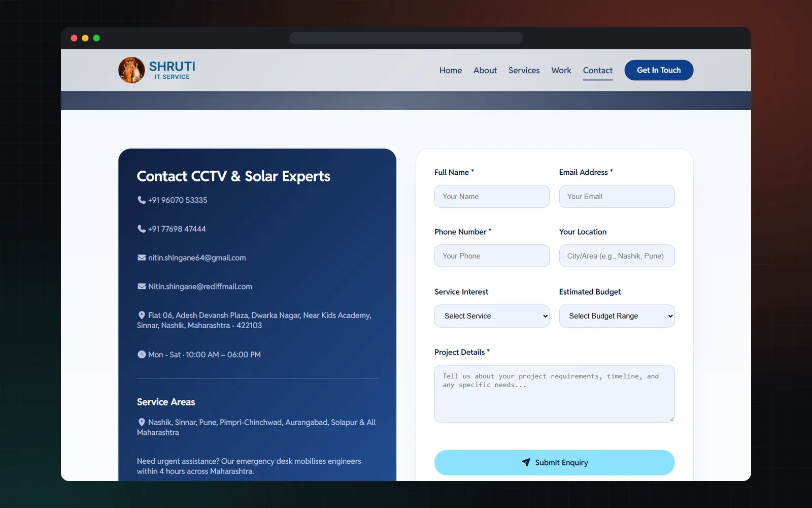Click the browser address bar
The height and width of the screenshot is (508, 812).
(406, 38)
